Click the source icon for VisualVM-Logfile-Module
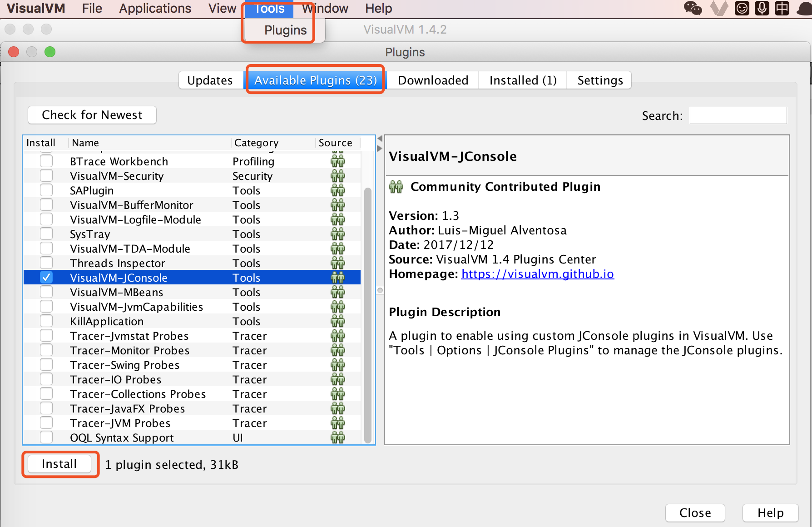 tap(337, 219)
